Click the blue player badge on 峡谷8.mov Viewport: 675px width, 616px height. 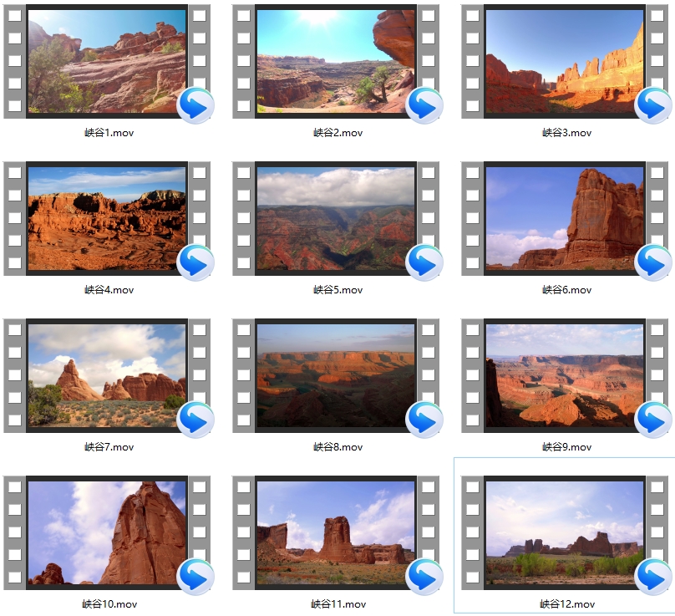coord(424,420)
